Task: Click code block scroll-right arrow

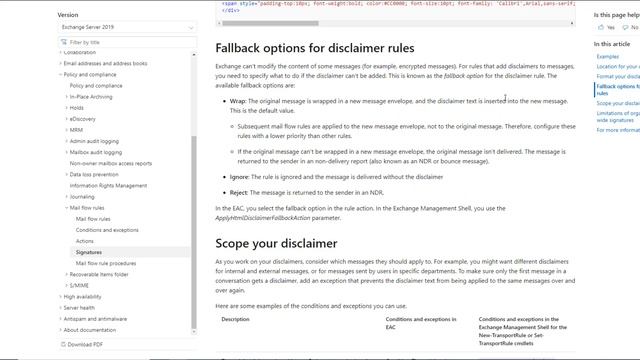Action: tap(572, 23)
